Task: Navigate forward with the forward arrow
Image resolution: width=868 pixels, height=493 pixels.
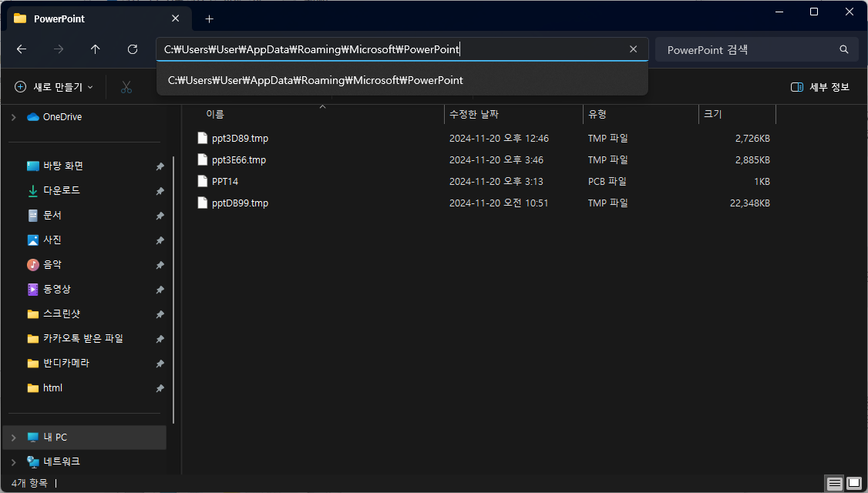Action: 58,49
